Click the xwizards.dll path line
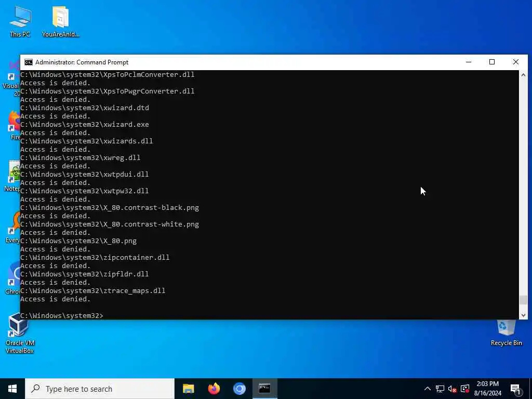The image size is (532, 399). point(87,141)
